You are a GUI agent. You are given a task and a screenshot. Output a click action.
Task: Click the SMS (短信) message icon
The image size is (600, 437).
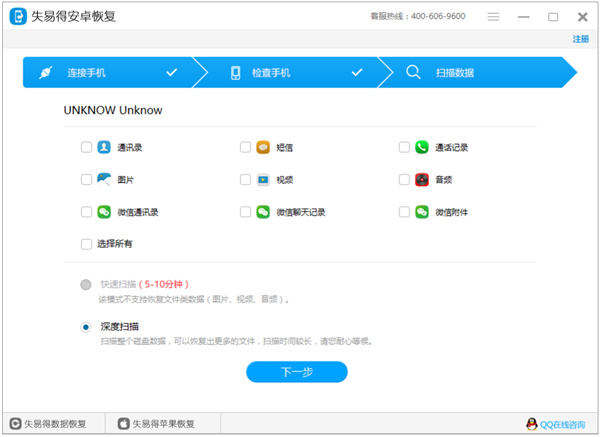263,147
